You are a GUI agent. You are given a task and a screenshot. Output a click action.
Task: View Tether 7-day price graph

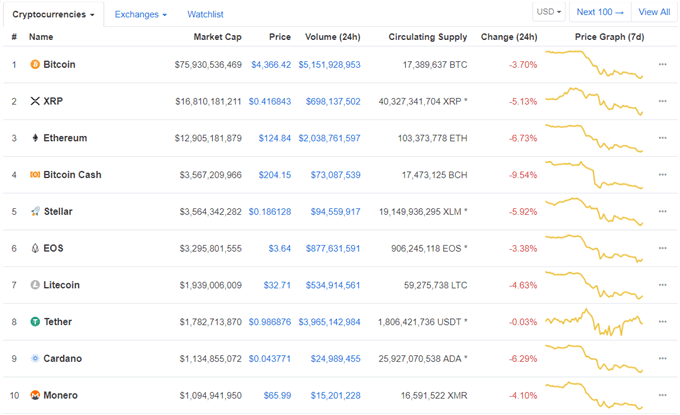point(594,322)
